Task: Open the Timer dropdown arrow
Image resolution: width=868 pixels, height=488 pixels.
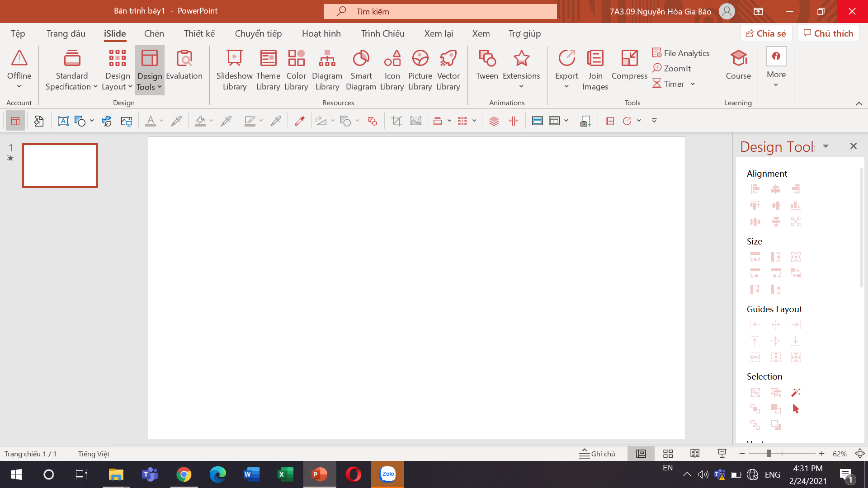Action: pyautogui.click(x=693, y=84)
